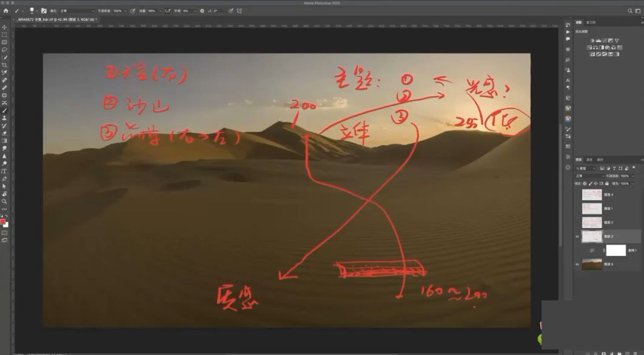
Task: Select the 图层 2 layer thumbnail
Action: [x=592, y=222]
